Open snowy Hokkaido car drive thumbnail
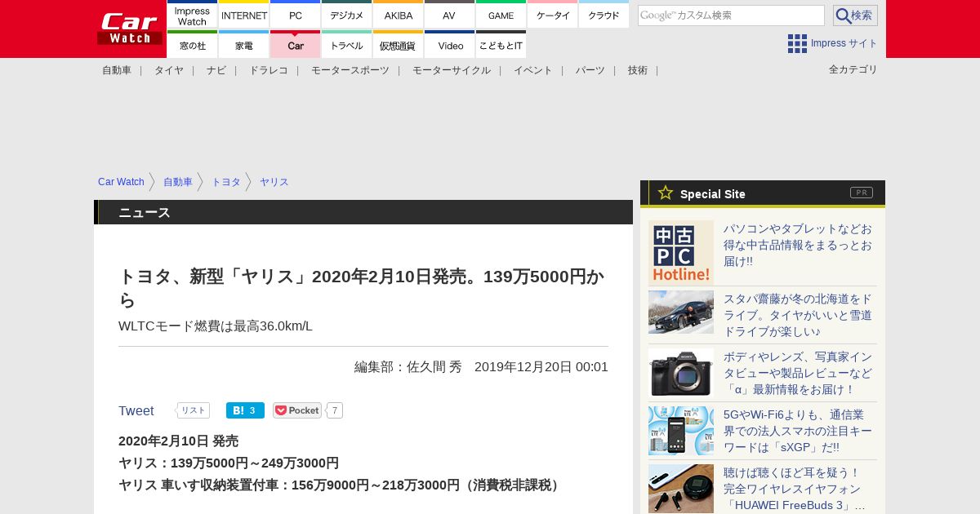980x514 pixels. click(x=681, y=312)
